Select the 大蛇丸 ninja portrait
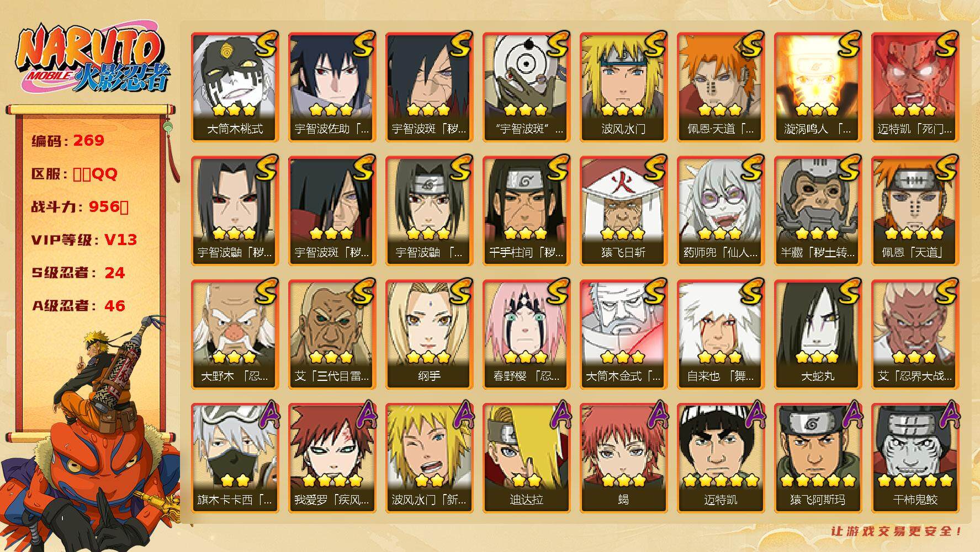This screenshot has width=980, height=552. click(x=818, y=335)
